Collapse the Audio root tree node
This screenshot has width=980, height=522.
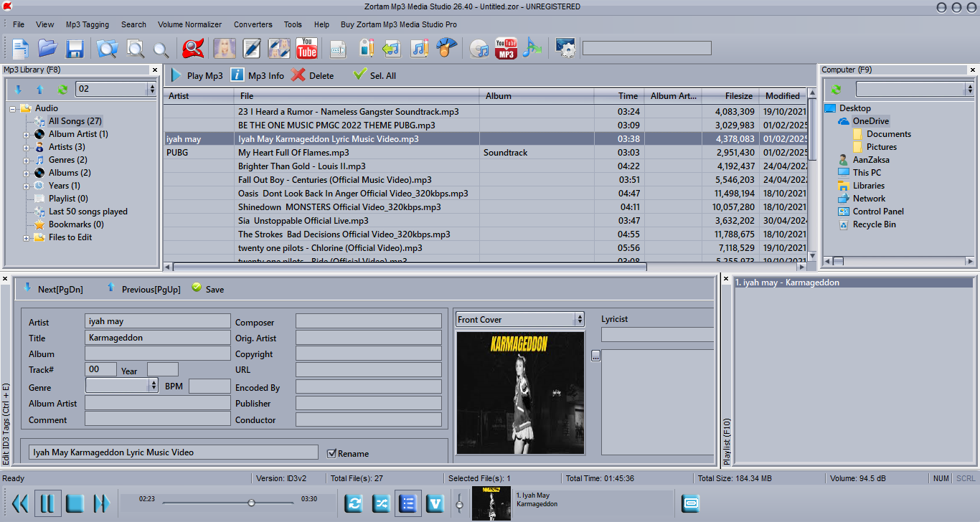13,108
